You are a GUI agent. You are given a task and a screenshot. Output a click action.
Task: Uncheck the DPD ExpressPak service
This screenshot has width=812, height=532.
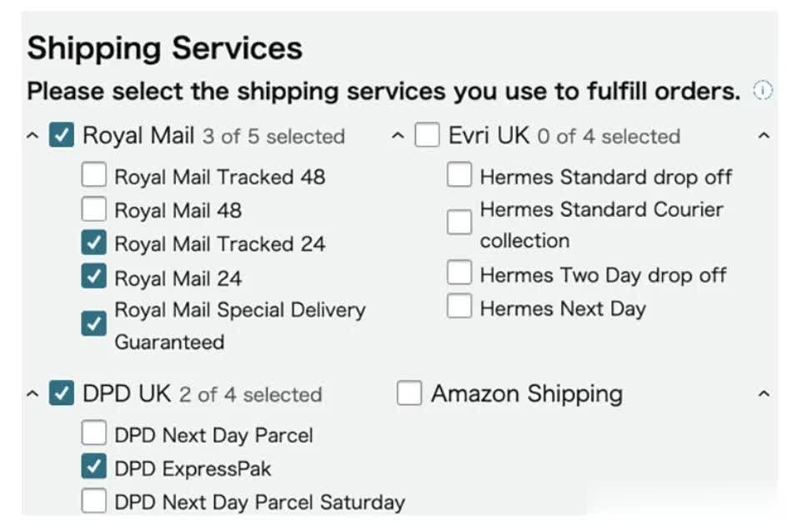[x=93, y=466]
